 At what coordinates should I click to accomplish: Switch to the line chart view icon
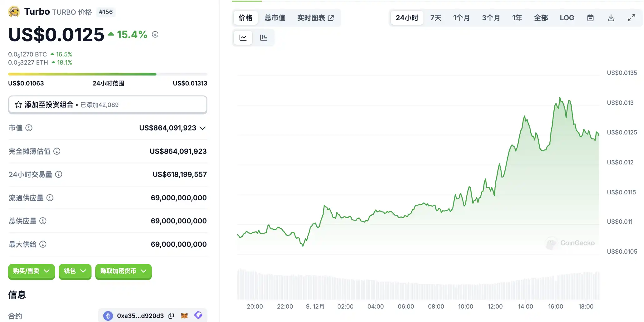(243, 38)
